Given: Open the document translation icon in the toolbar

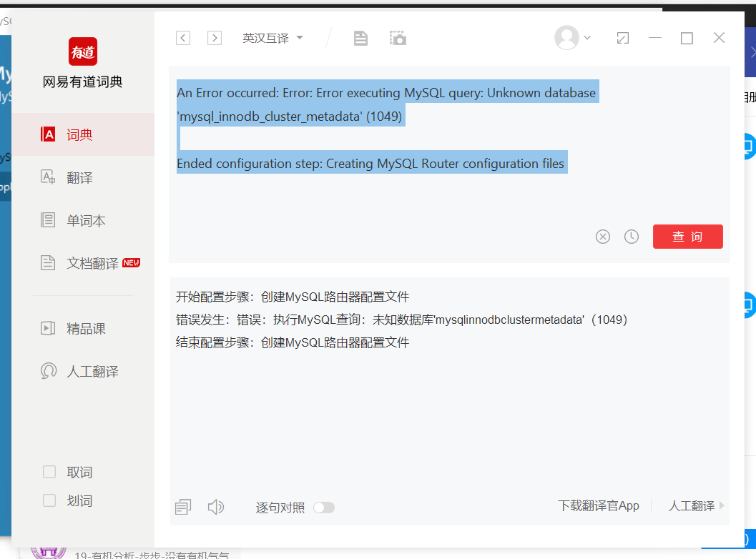Looking at the screenshot, I should pyautogui.click(x=360, y=38).
